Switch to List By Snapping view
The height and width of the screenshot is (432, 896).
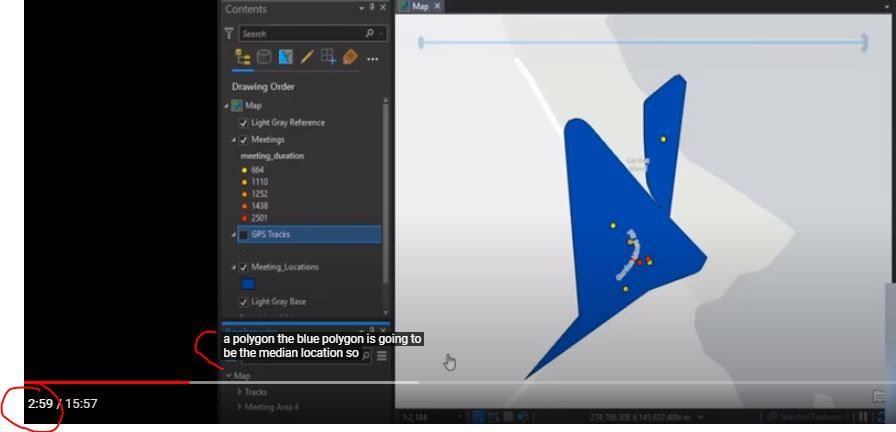(x=328, y=57)
